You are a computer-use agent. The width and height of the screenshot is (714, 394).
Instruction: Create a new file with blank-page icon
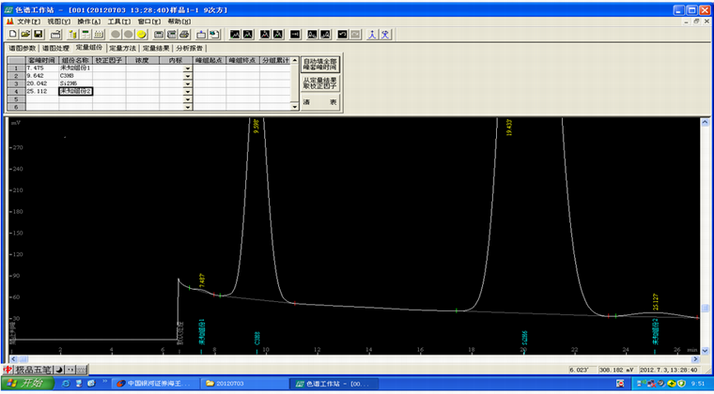pyautogui.click(x=13, y=34)
